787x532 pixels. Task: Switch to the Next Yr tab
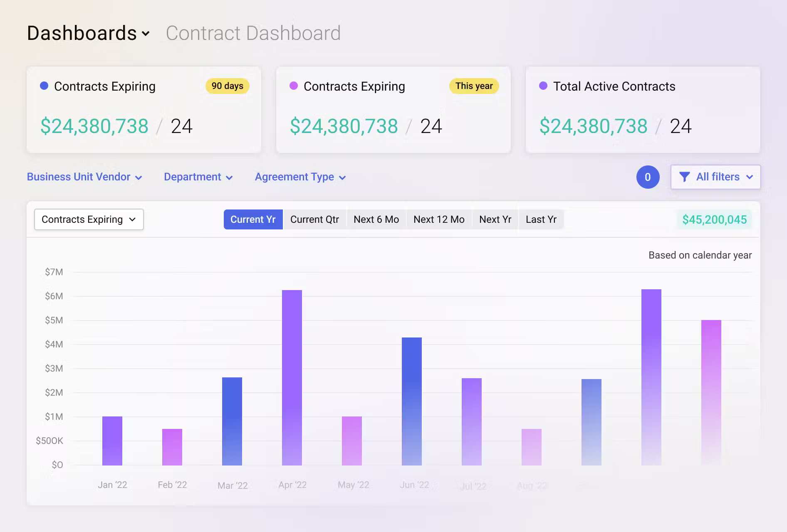click(x=495, y=219)
